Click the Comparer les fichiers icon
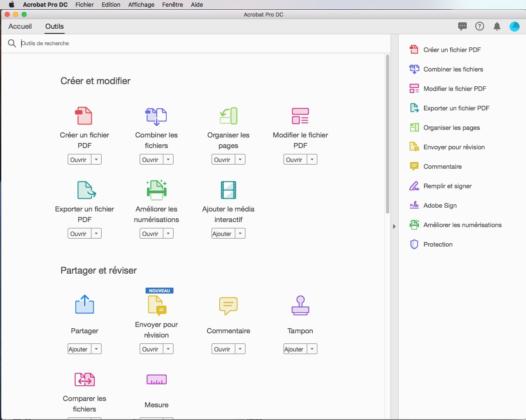This screenshot has height=420, width=526. tap(85, 379)
